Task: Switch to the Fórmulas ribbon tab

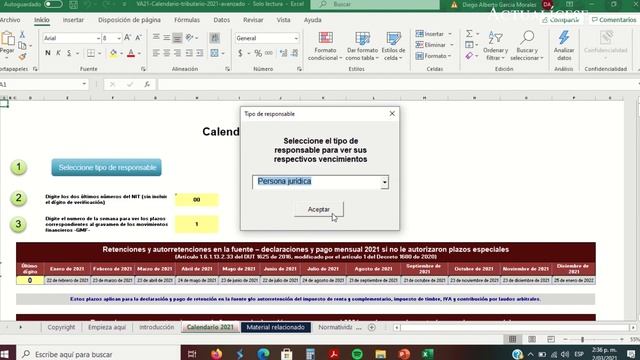Action: 187,20
